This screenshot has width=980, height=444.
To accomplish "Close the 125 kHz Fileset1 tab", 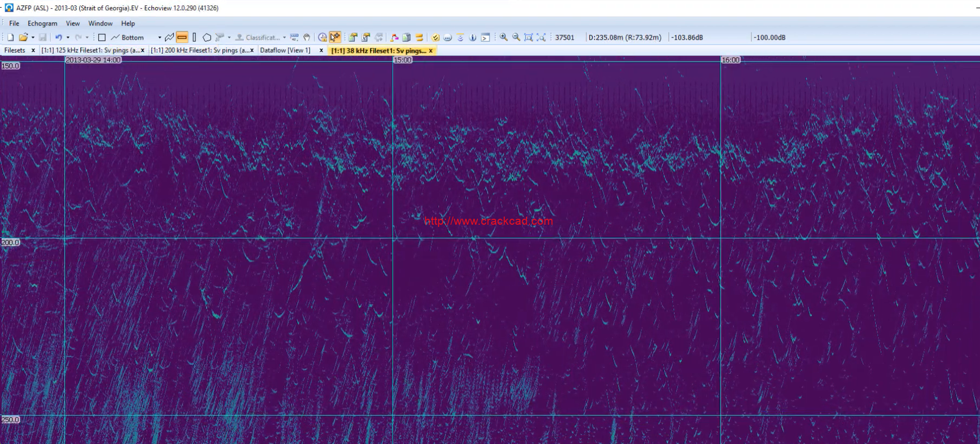I will [143, 50].
